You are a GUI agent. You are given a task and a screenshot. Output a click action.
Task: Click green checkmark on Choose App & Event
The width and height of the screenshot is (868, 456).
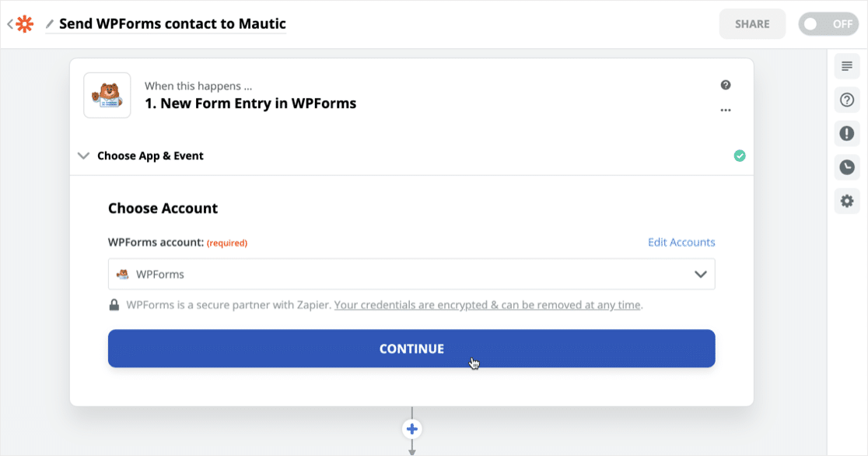point(740,156)
